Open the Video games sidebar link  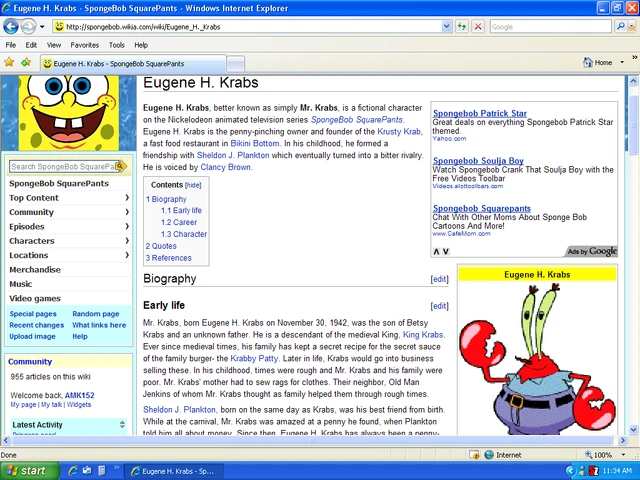click(35, 298)
